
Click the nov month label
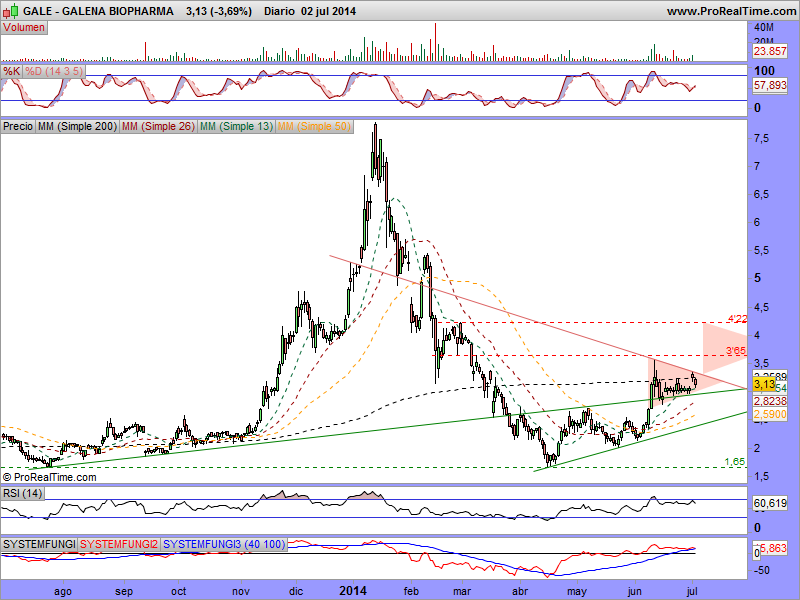click(x=241, y=591)
